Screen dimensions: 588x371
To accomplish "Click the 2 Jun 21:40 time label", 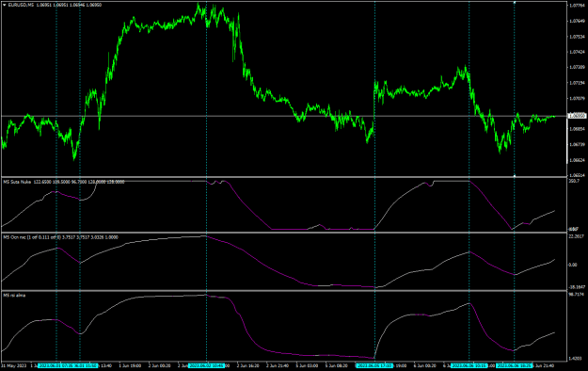I will coord(278,365).
